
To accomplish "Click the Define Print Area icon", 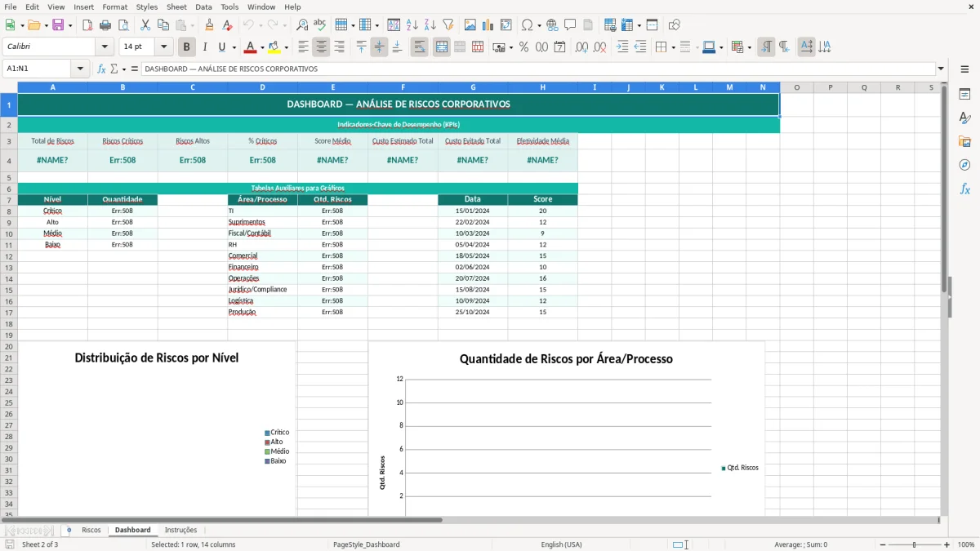I will (x=610, y=25).
